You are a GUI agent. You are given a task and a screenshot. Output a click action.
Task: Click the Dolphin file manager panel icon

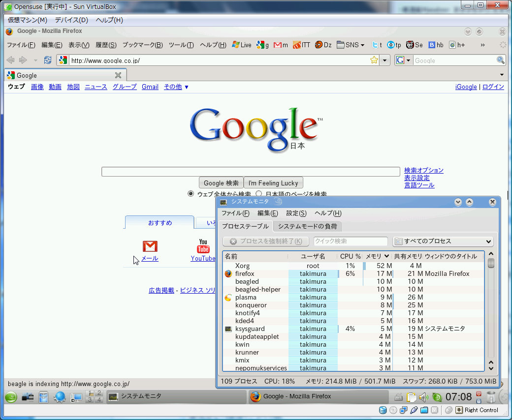tap(43, 397)
